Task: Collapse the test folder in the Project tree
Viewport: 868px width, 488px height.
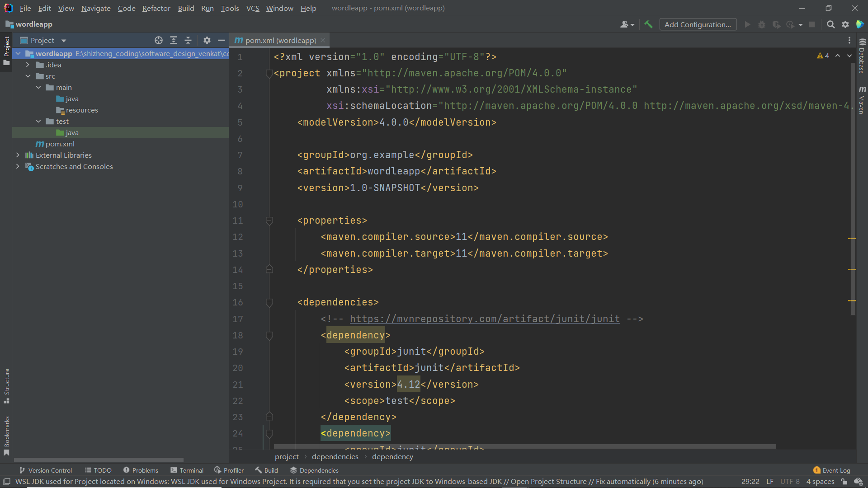Action: pyautogui.click(x=38, y=121)
